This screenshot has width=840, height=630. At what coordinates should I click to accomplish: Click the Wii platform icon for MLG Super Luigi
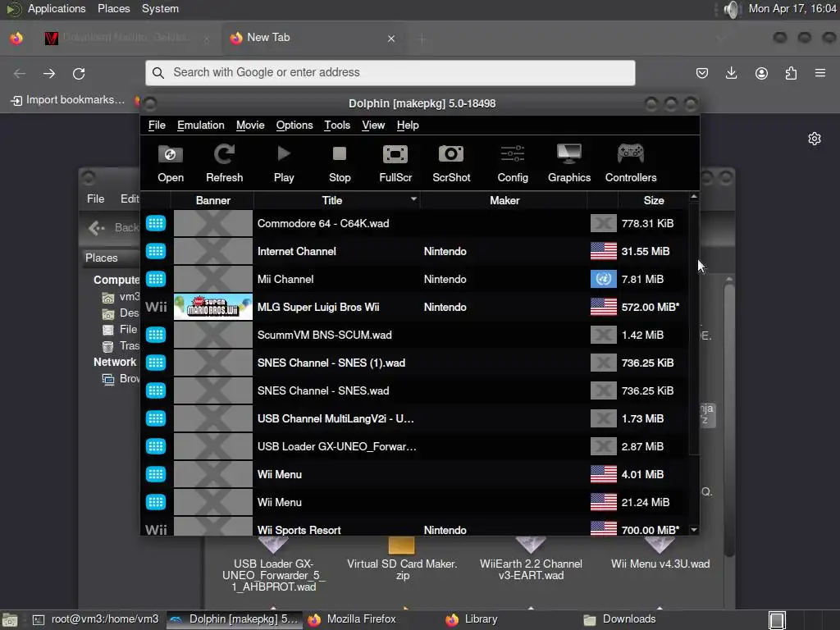(x=156, y=307)
